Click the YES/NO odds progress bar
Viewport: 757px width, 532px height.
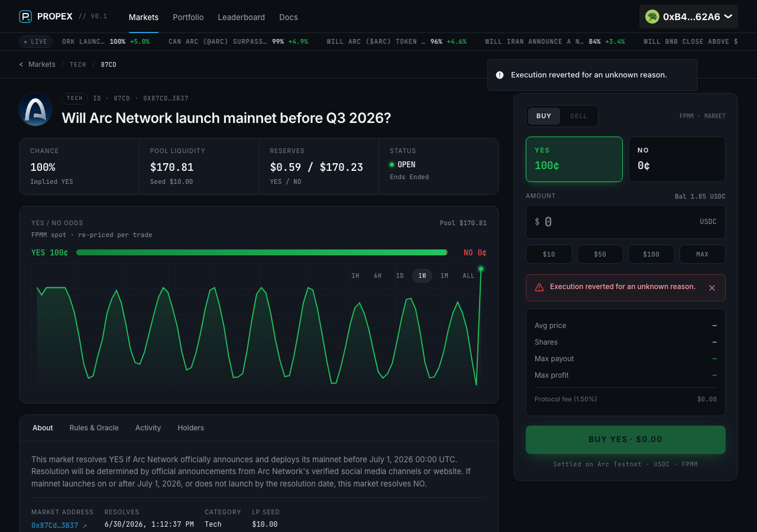pos(262,252)
